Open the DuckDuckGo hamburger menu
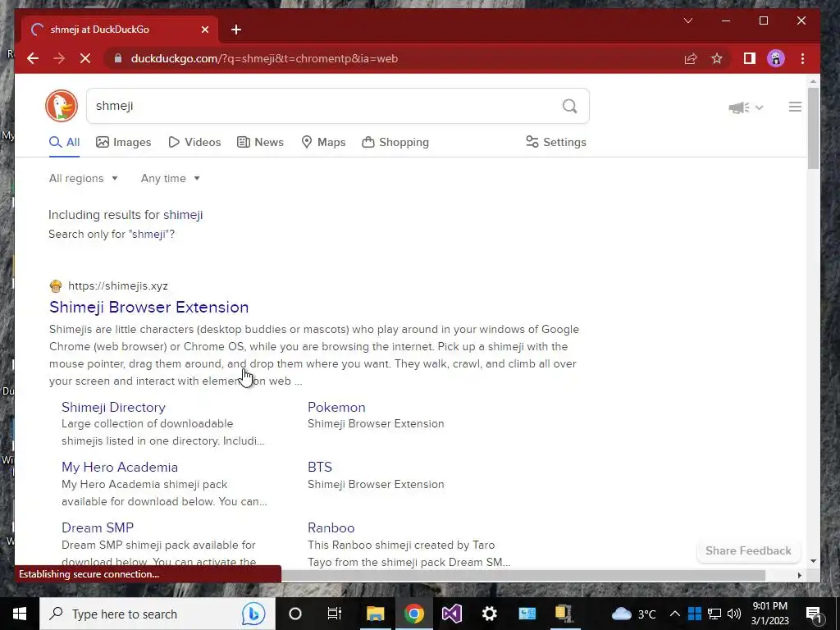 (795, 107)
